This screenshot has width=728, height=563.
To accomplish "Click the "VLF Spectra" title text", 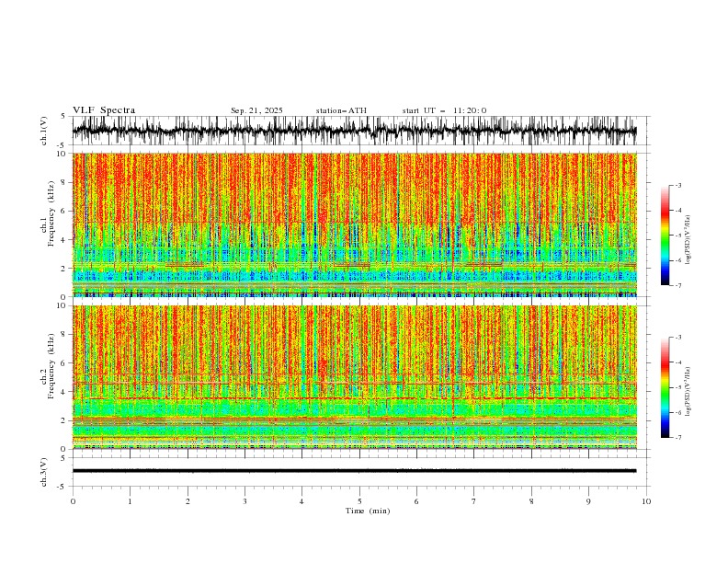I will tap(104, 110).
